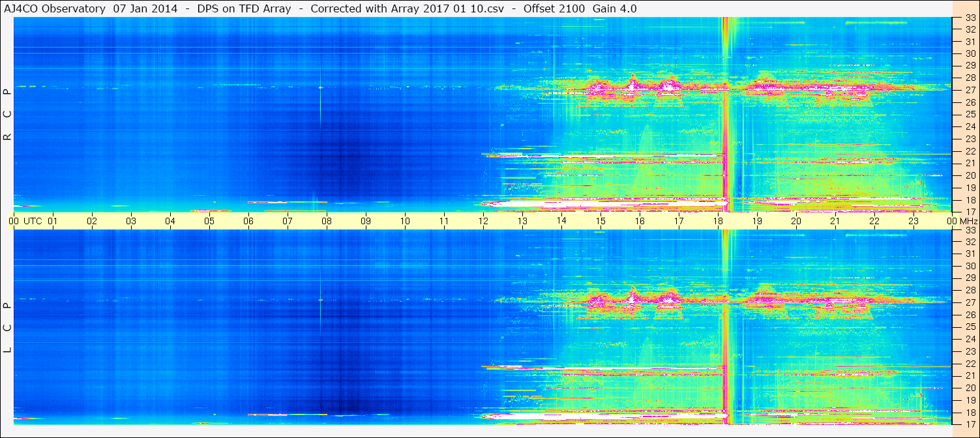The width and height of the screenshot is (980, 438).
Task: Click the 18 hour mark on time axis
Action: pos(718,221)
